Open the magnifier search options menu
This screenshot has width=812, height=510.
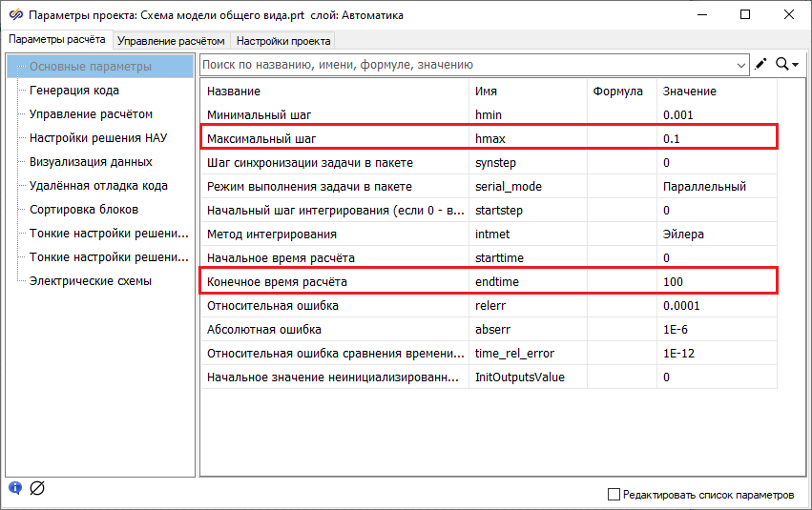coord(787,65)
